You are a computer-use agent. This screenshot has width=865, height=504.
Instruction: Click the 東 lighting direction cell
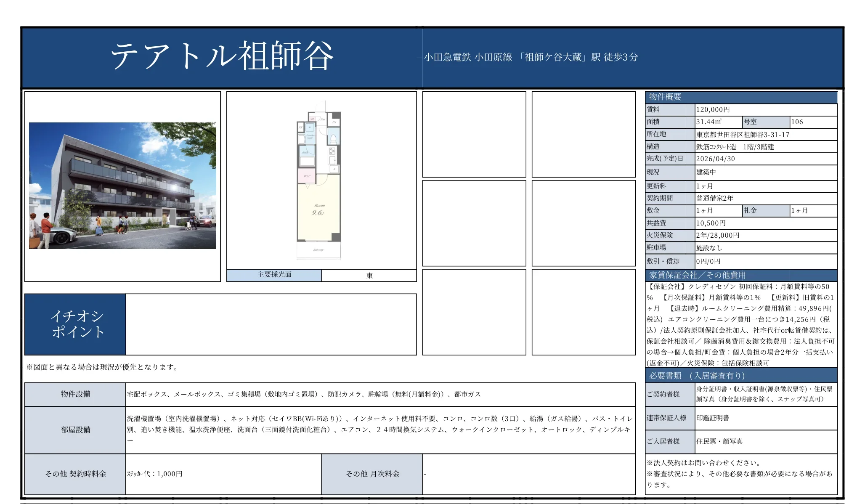(x=369, y=276)
